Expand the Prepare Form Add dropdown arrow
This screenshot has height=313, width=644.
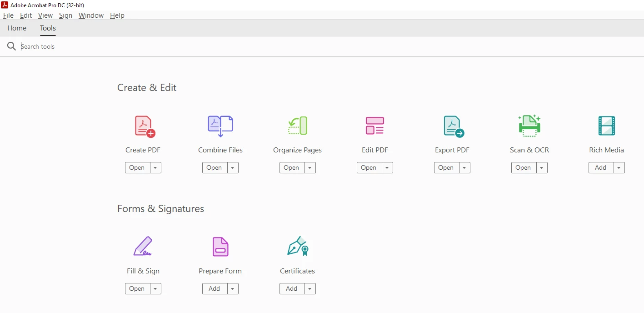coord(233,289)
